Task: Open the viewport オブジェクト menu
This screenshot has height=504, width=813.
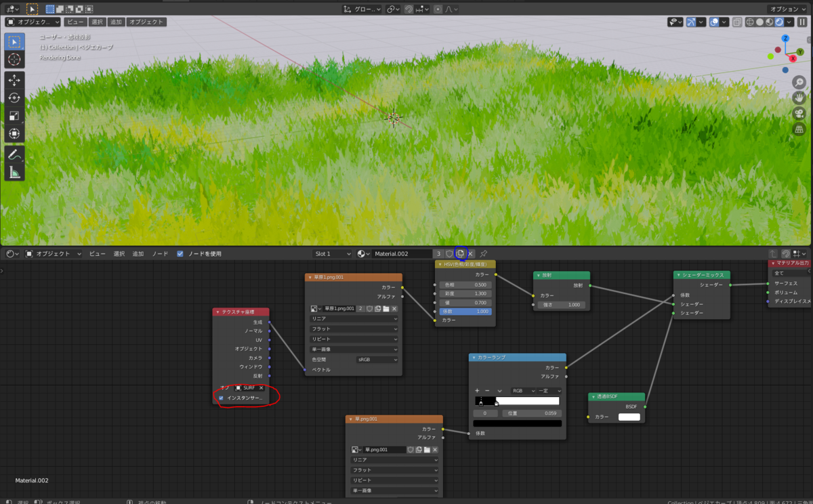Action: click(x=146, y=22)
